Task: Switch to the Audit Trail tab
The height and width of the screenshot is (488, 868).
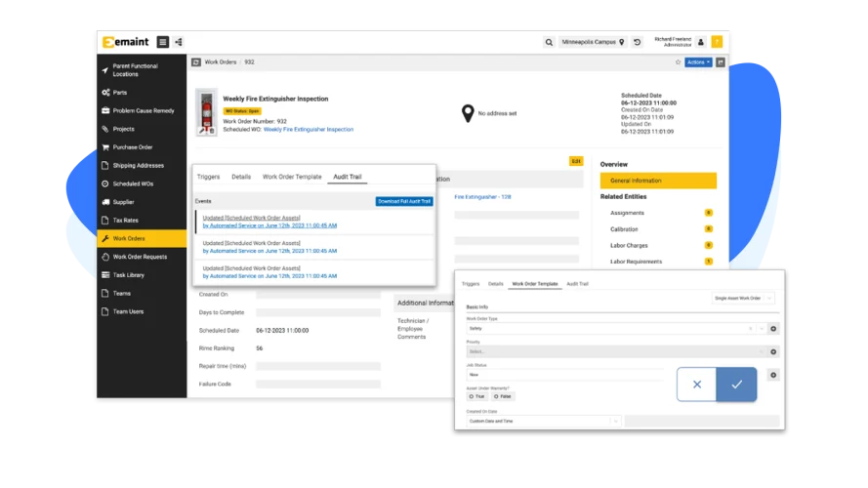Action: click(x=348, y=177)
